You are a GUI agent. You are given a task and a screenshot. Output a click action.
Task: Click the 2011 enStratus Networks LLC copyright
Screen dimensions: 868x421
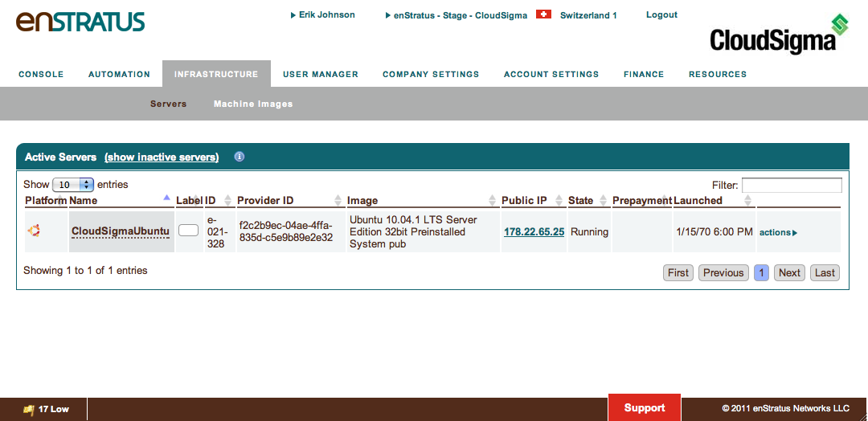coord(785,408)
